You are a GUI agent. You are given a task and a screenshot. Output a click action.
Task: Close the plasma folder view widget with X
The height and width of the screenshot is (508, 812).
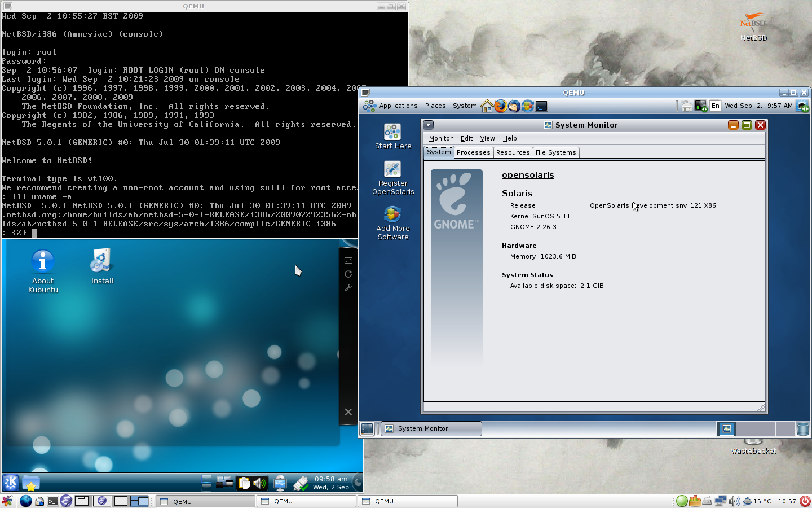point(348,412)
